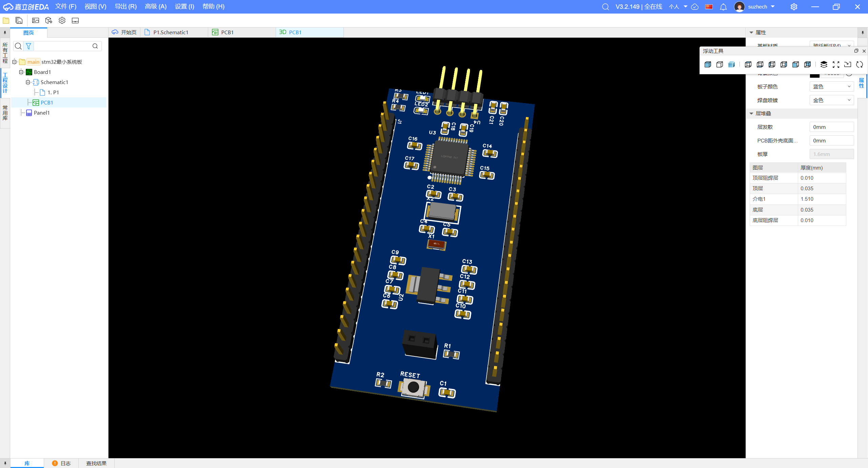This screenshot has height=468, width=868.
Task: Open project folder icon in toolbar
Action: (x=6, y=20)
